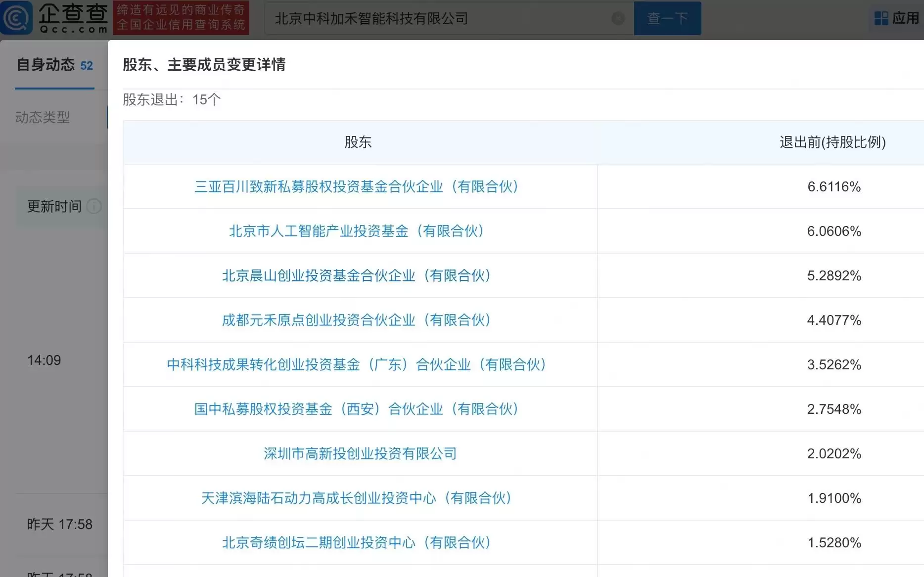
Task: Open shareholder 天津滨海陆石动力高成长创业投资中心
Action: (x=356, y=498)
